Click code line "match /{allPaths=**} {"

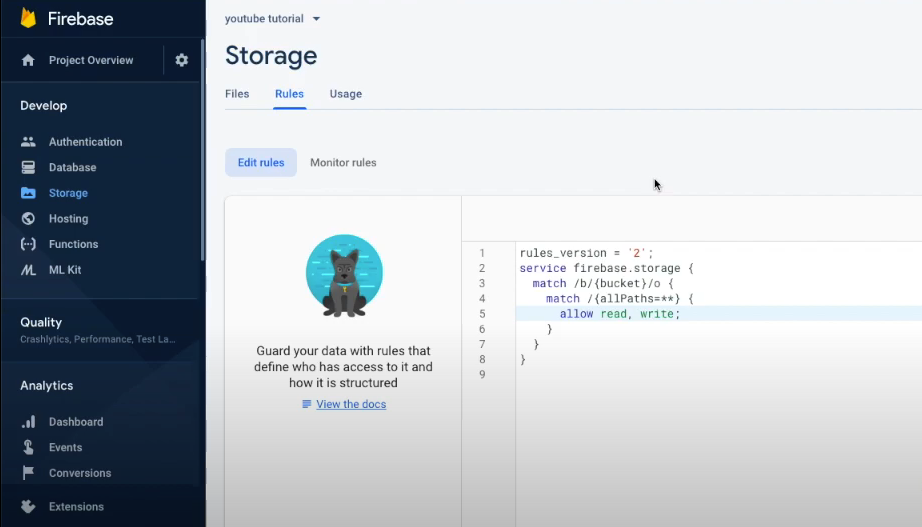620,299
